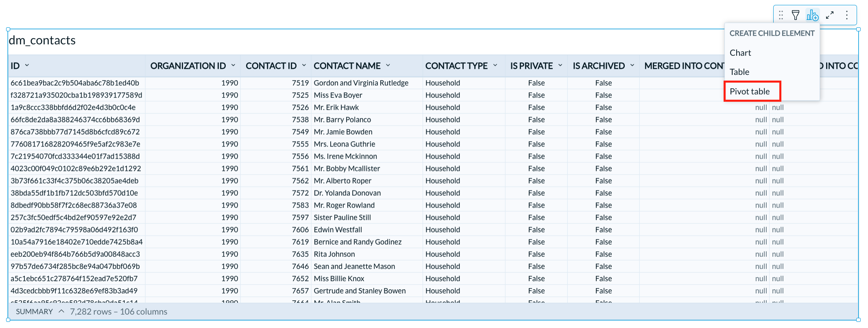
Task: Open the filter funnel icon
Action: click(796, 15)
